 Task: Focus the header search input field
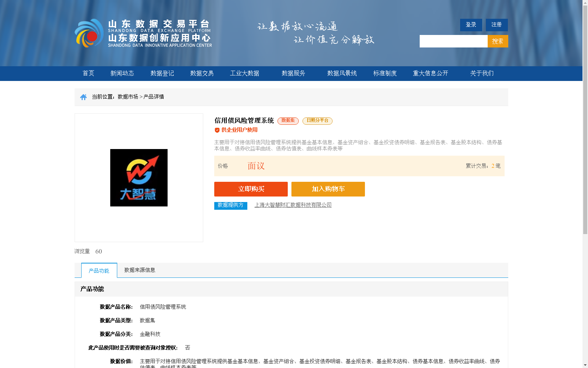pyautogui.click(x=453, y=41)
